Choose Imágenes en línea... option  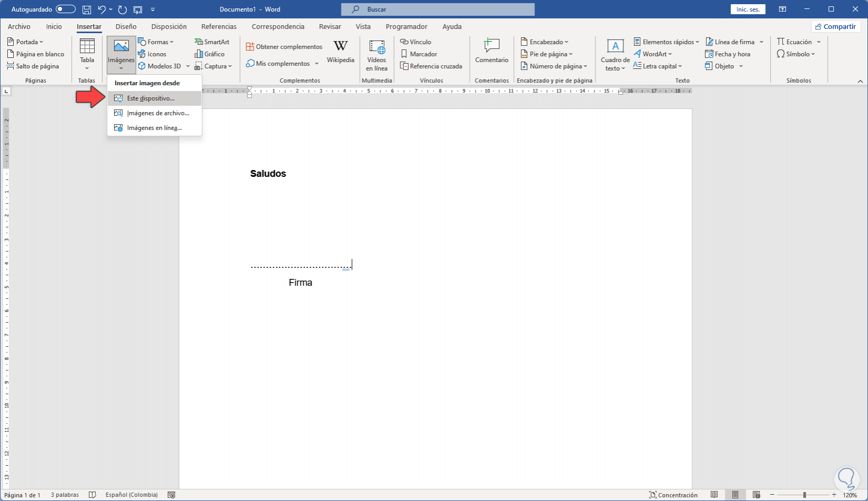click(x=155, y=128)
